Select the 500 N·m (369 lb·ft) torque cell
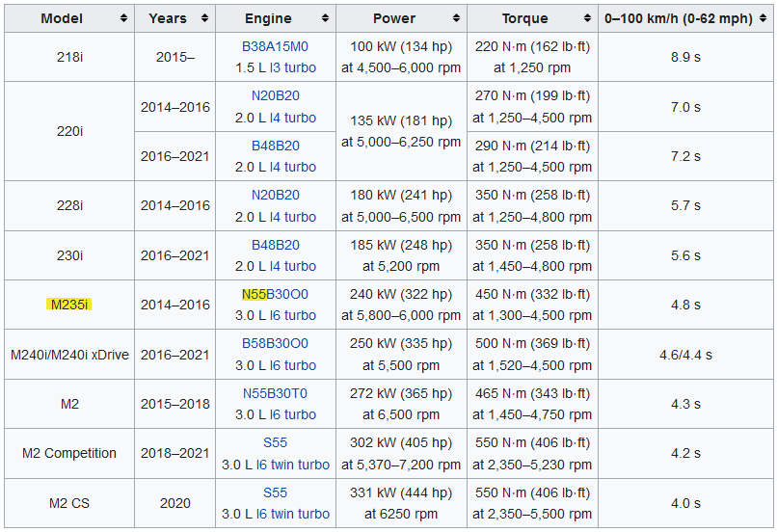 pos(533,355)
